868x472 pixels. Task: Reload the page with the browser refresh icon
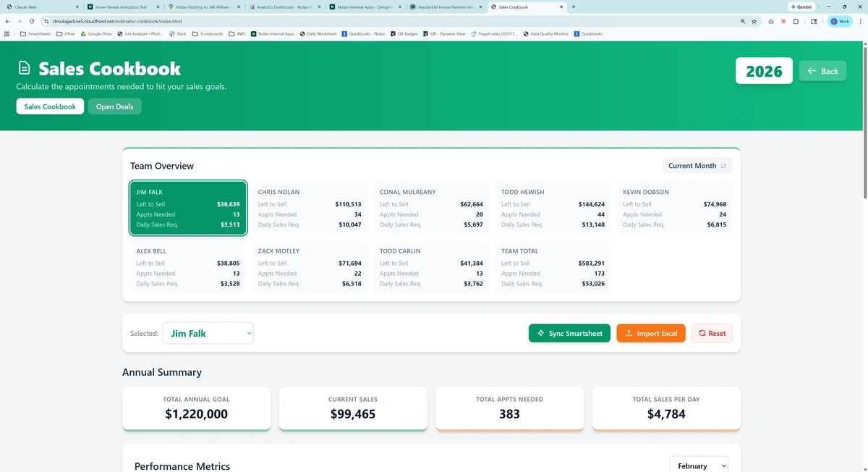(32, 22)
